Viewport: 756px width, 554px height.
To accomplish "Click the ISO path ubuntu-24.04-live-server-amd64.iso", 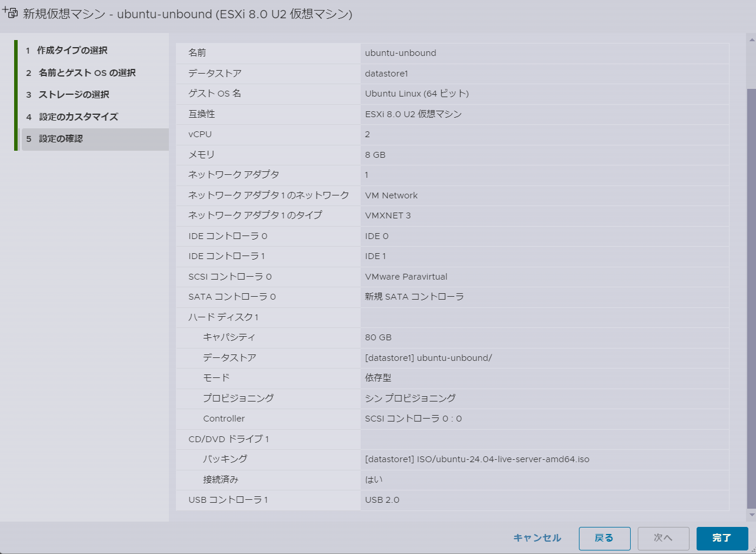I will coord(502,459).
